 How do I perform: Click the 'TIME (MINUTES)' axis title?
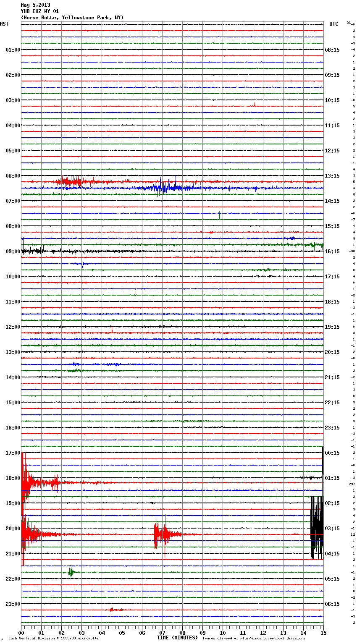177,638
